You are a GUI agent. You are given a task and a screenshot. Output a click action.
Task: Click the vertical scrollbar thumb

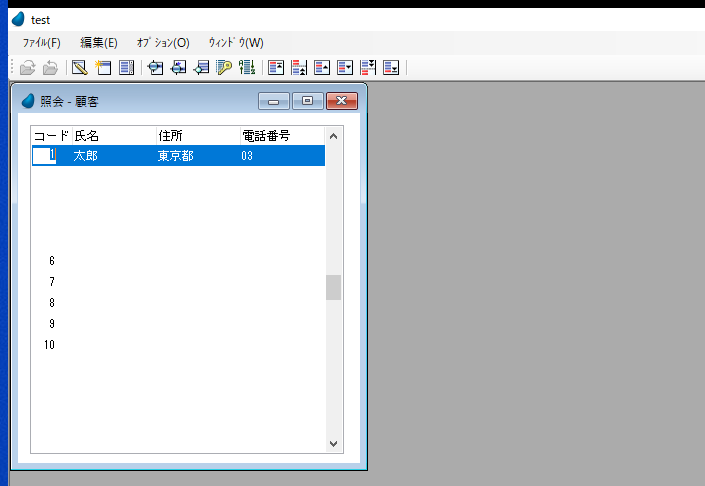tap(334, 288)
